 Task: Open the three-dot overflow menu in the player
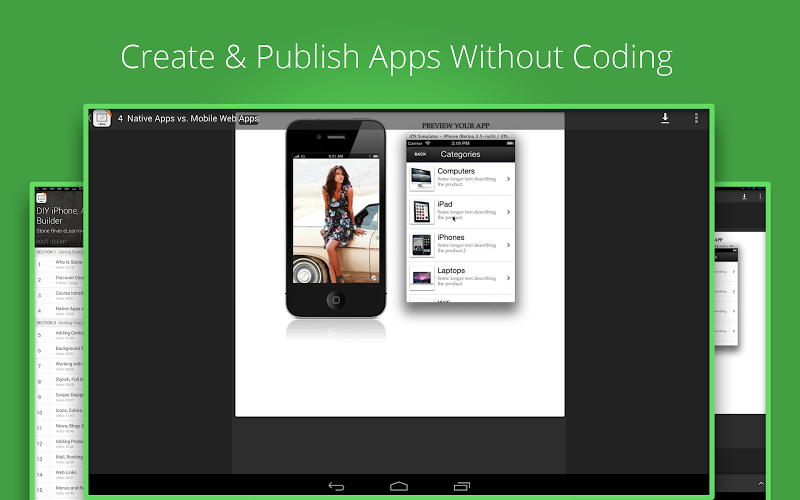pos(696,118)
